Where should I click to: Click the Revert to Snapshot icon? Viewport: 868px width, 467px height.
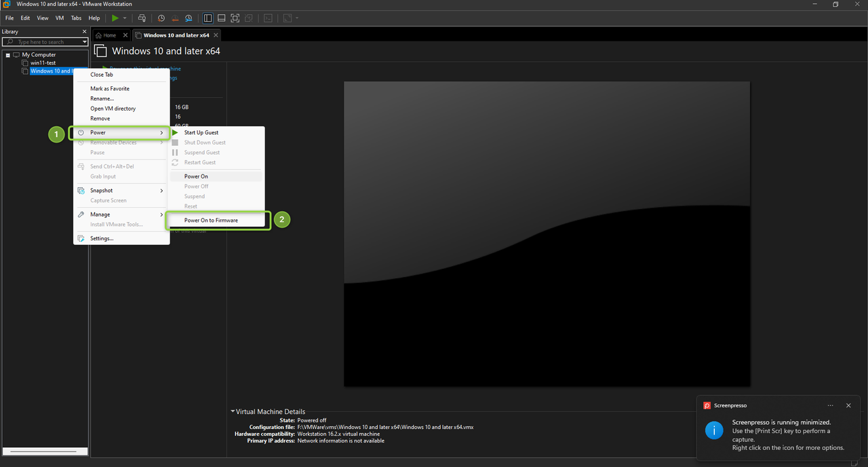click(x=175, y=18)
